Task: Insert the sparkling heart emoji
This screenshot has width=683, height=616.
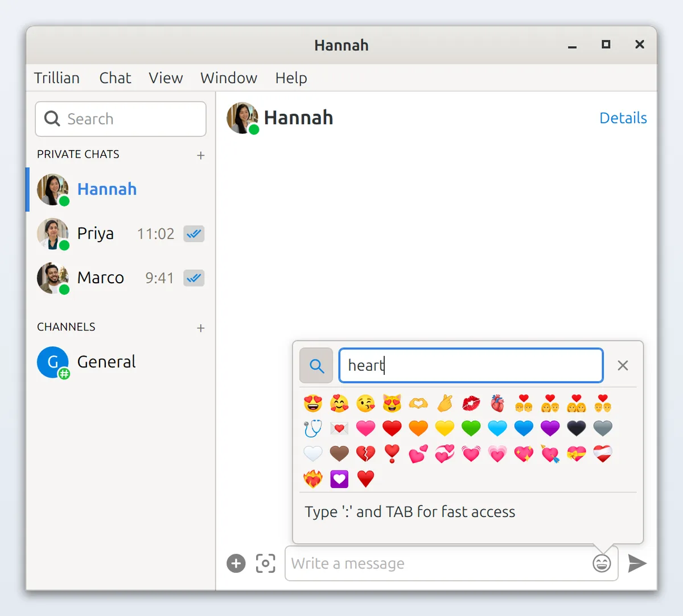Action: [524, 453]
